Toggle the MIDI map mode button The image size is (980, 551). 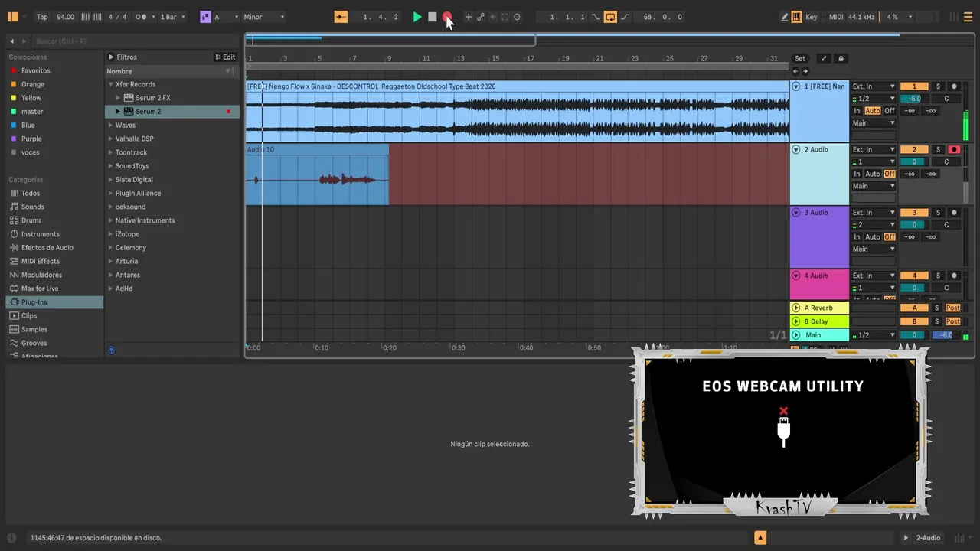coord(836,17)
